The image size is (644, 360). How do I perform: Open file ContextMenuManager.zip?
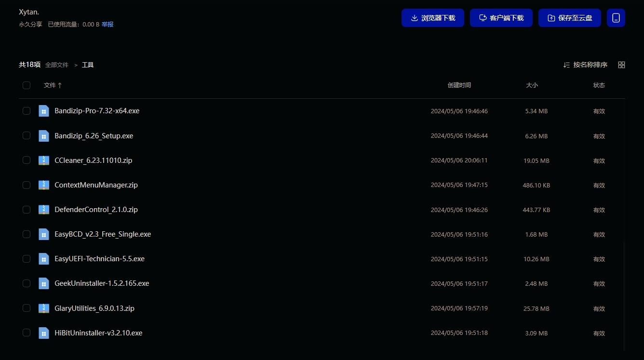coord(96,185)
